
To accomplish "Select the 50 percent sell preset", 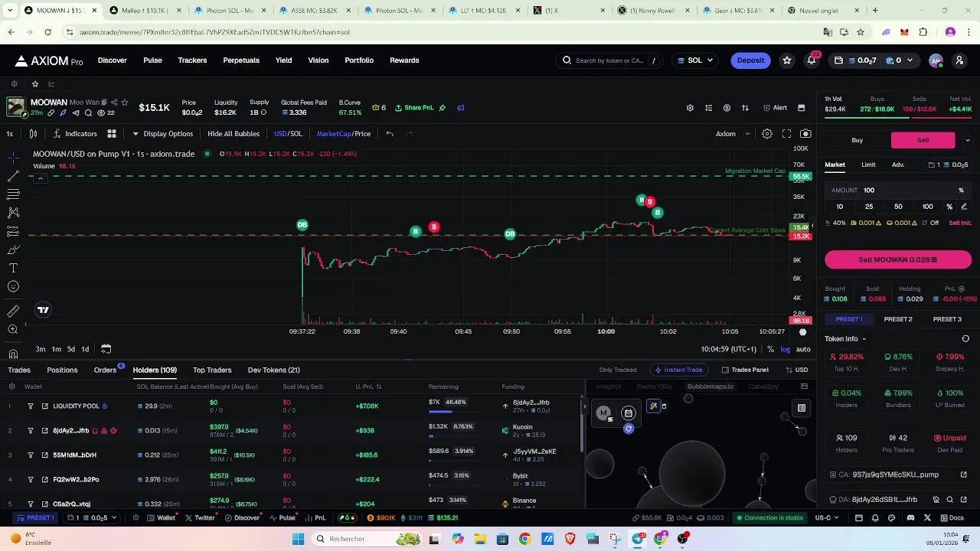I will tap(898, 207).
